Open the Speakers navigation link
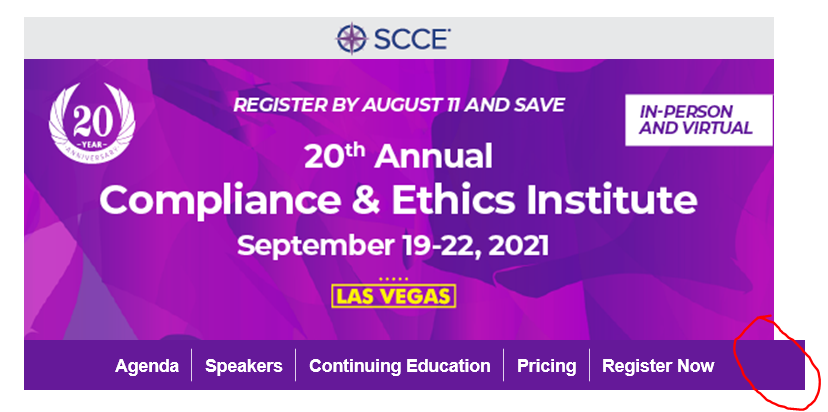The width and height of the screenshot is (828, 412). 243,366
